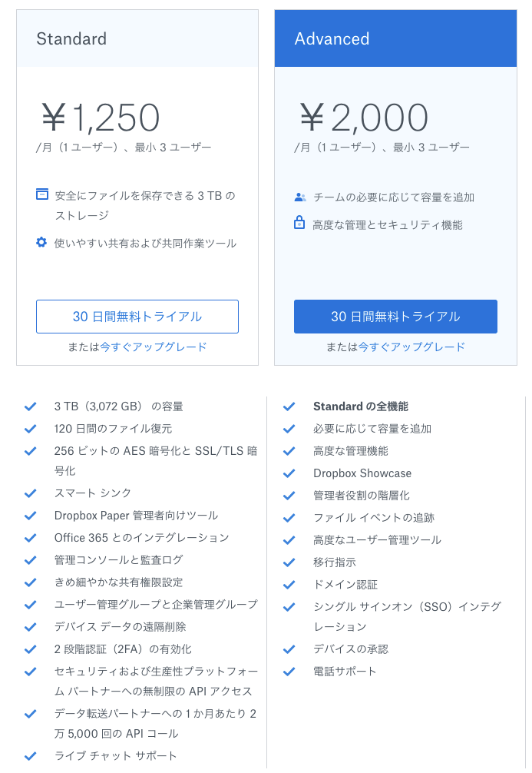Screen dimensions: 532x773
Task: Click Office 365 とのインテグレーション feature
Action: click(x=142, y=538)
